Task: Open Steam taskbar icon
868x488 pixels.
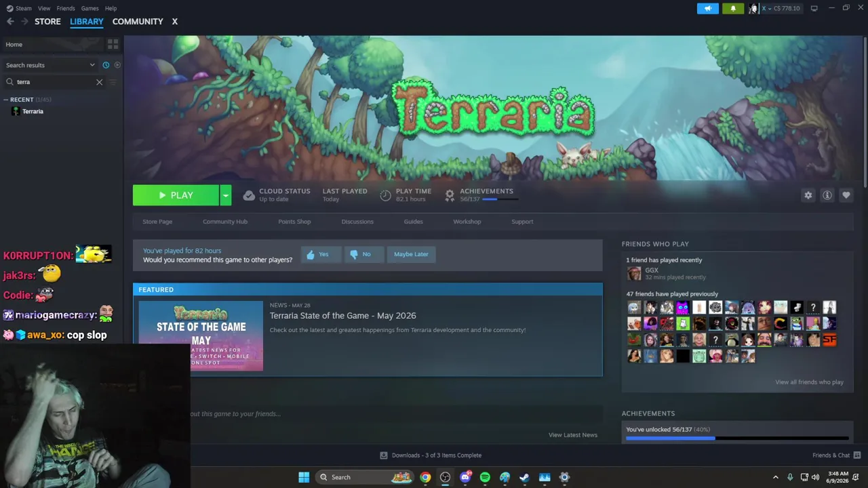Action: pyautogui.click(x=524, y=477)
